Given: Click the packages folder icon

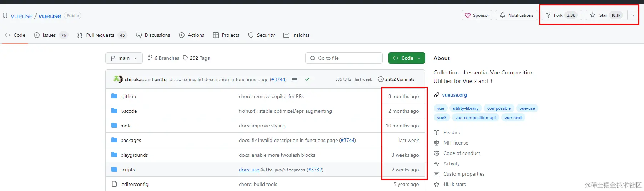Looking at the screenshot, I should [x=114, y=140].
